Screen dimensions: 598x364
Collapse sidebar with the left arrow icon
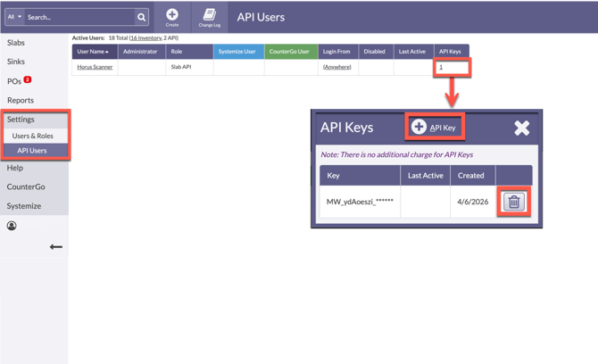point(56,247)
